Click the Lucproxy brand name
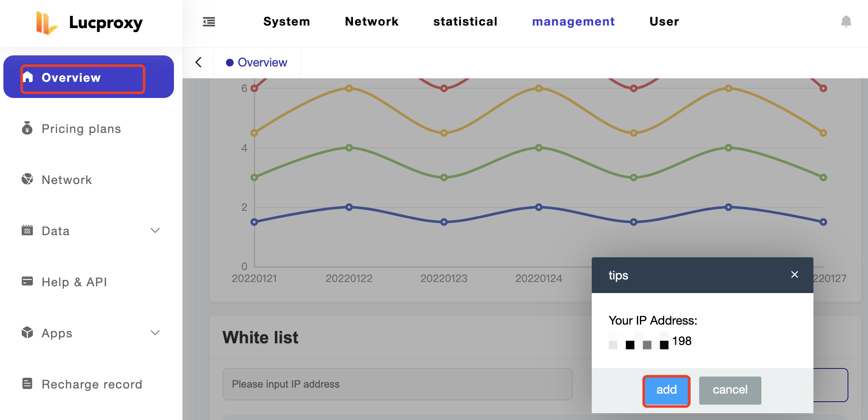The height and width of the screenshot is (420, 868). pyautogui.click(x=106, y=23)
